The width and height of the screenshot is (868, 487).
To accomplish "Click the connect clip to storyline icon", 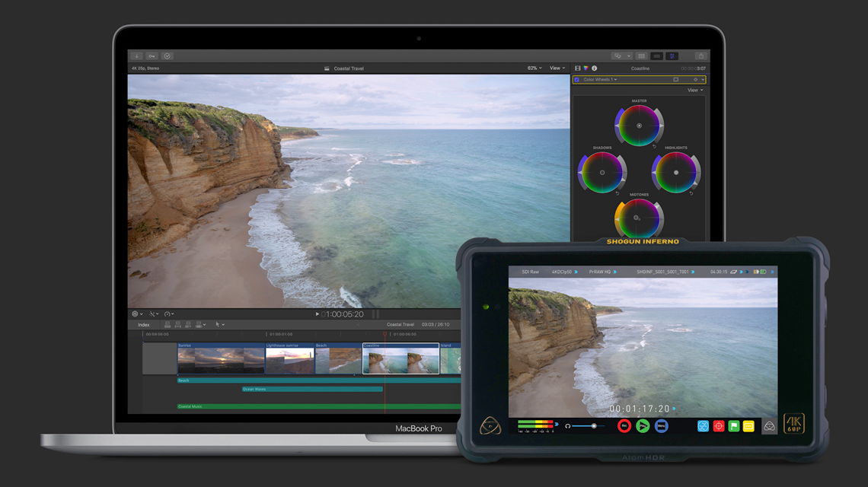I will tap(168, 325).
